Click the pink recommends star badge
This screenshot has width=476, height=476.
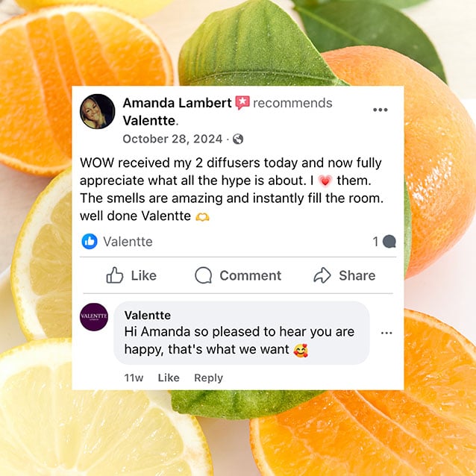242,103
